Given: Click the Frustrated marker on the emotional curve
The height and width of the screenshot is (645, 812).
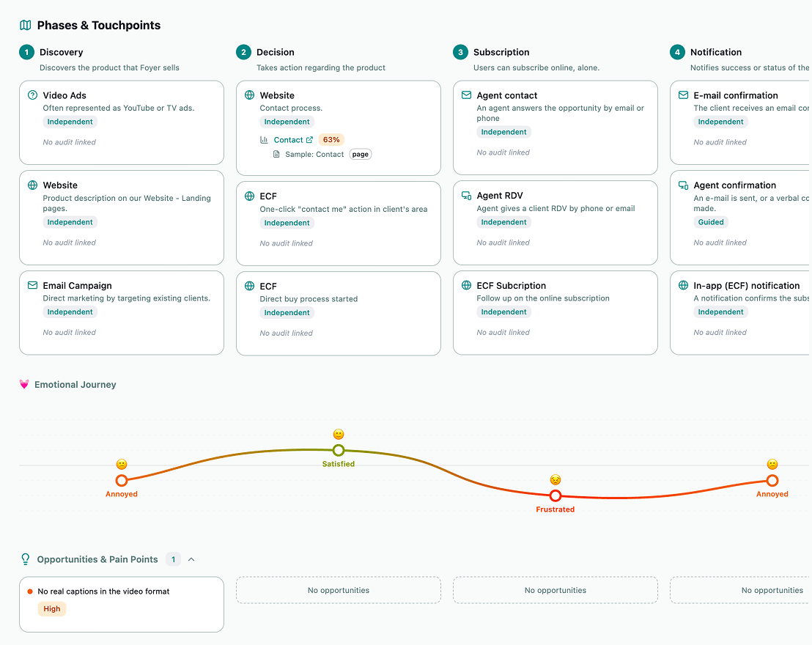Looking at the screenshot, I should pos(556,495).
